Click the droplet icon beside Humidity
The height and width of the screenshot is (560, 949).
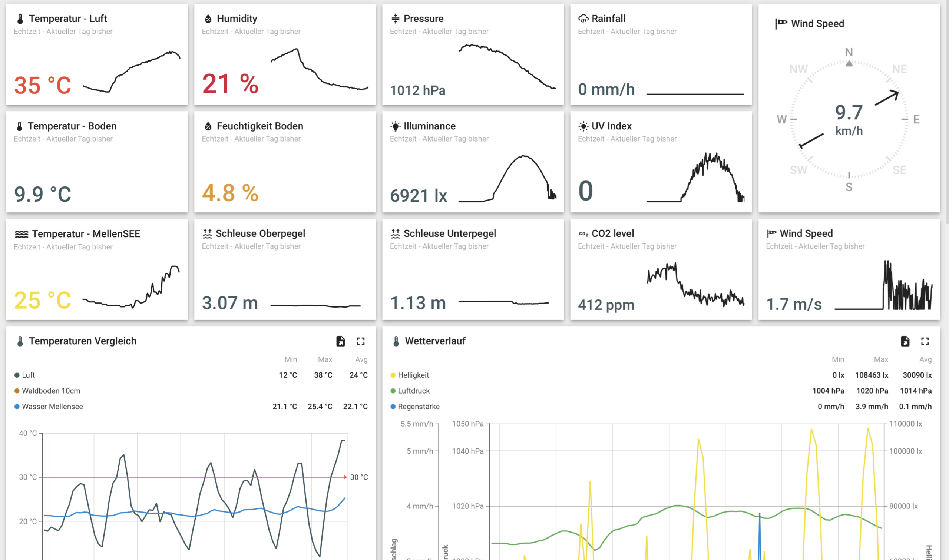(208, 19)
